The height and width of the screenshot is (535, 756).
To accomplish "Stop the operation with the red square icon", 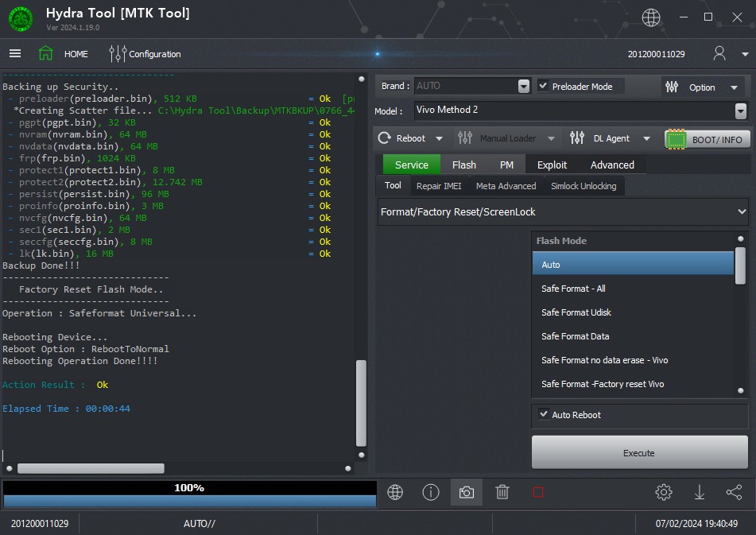I will [538, 492].
